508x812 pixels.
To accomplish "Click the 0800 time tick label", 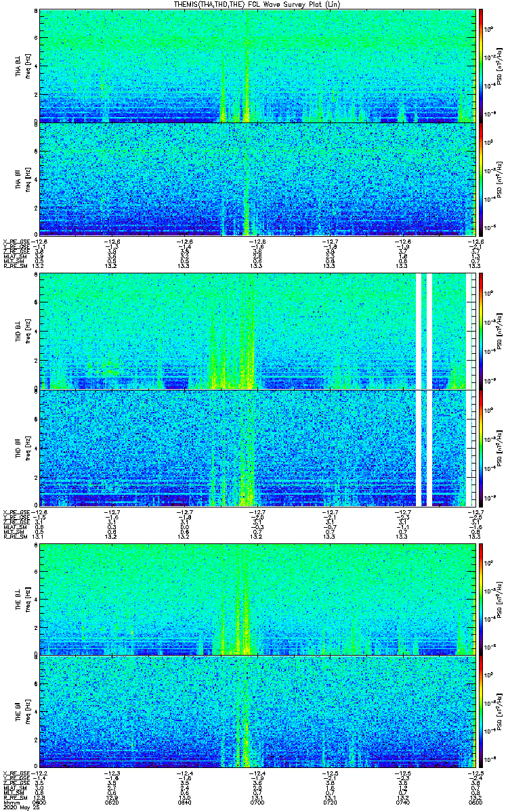I will [474, 802].
